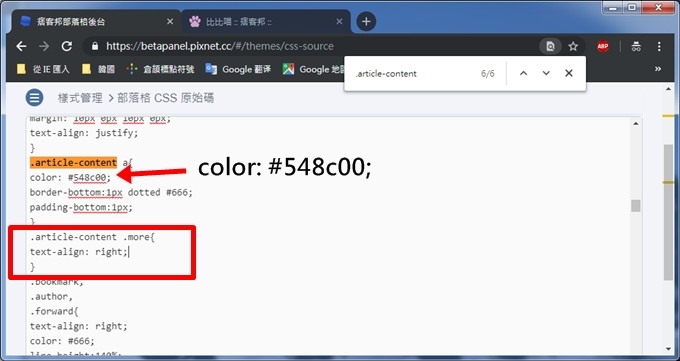The width and height of the screenshot is (680, 361).
Task: Click the 樣式管理 breadcrumb link
Action: (80, 98)
